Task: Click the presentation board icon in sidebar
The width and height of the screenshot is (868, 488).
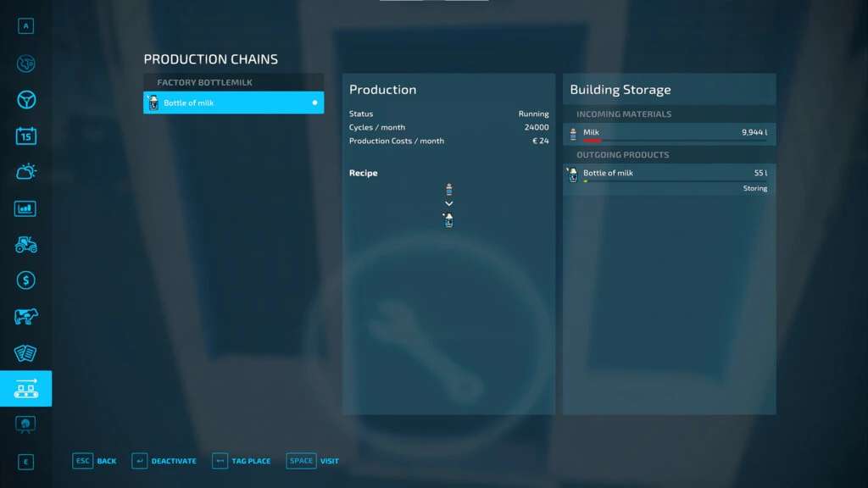Action: (x=25, y=424)
